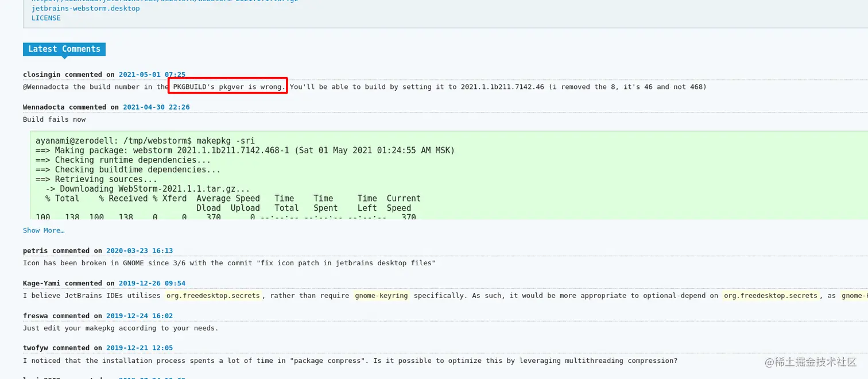Open comment date 2021-04-30 22:26

[156, 107]
